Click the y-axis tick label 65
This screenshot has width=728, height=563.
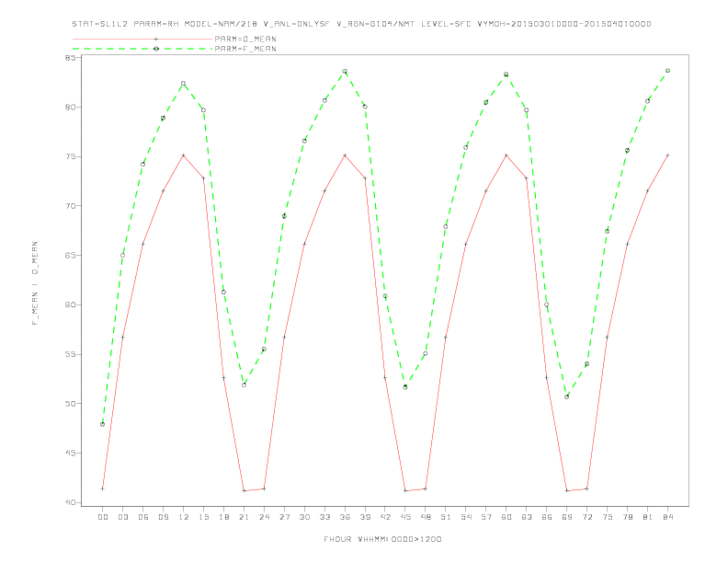[x=70, y=256]
